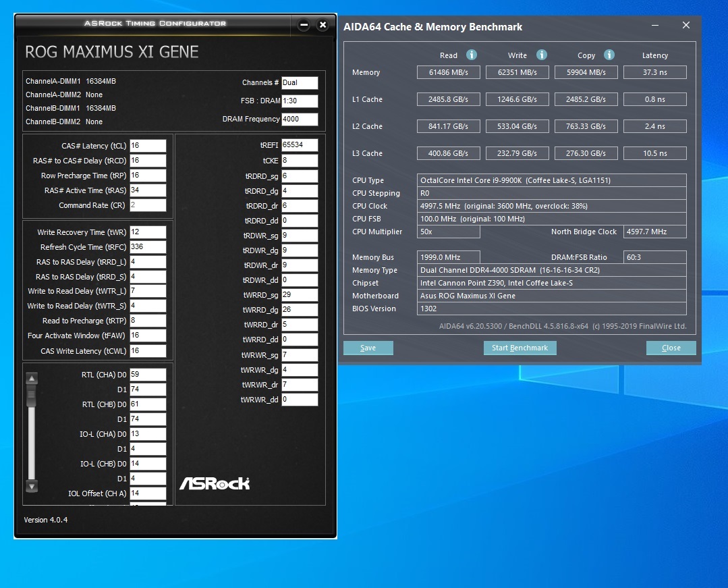The width and height of the screenshot is (728, 588).
Task: Click the North Bridge Clock value 4597.7 MHz
Action: click(x=655, y=232)
